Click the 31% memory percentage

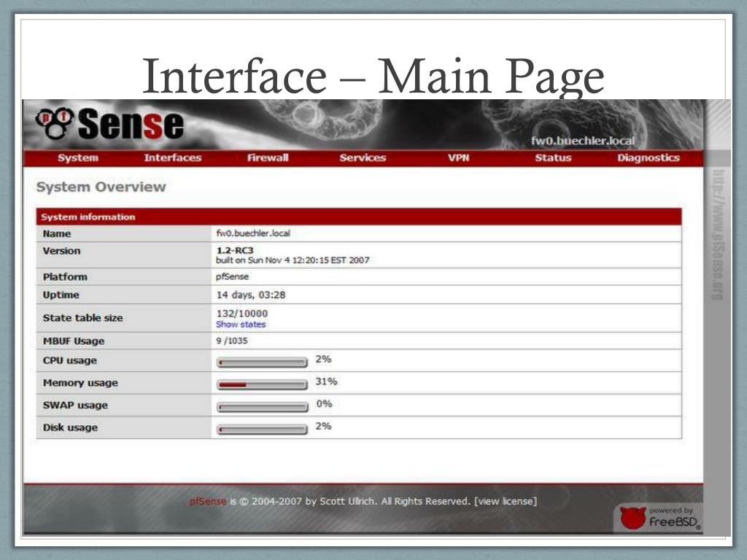(326, 381)
